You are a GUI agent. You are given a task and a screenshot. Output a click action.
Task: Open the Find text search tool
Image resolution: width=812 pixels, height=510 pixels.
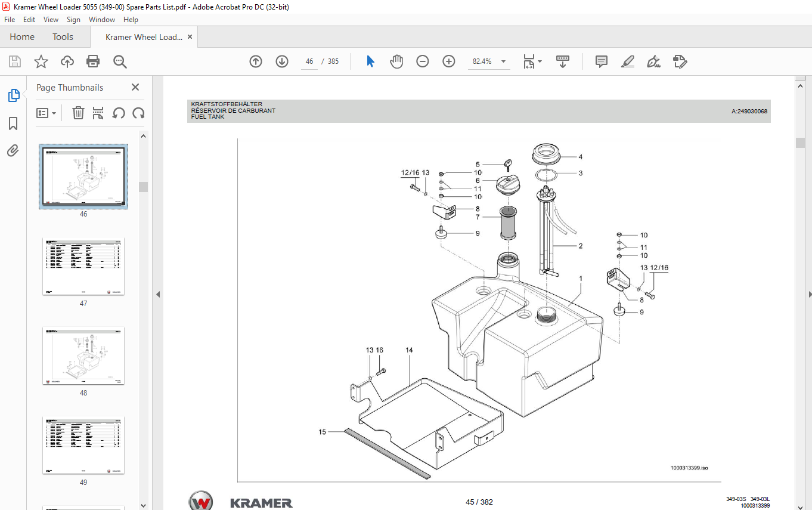(120, 61)
